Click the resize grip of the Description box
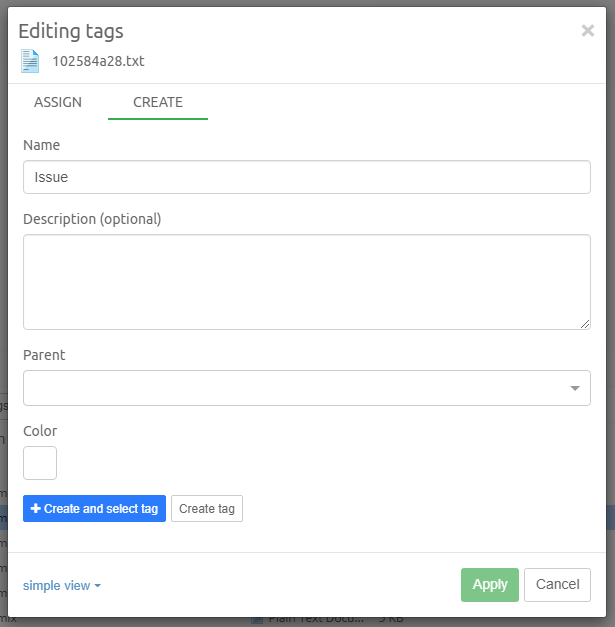 click(584, 323)
